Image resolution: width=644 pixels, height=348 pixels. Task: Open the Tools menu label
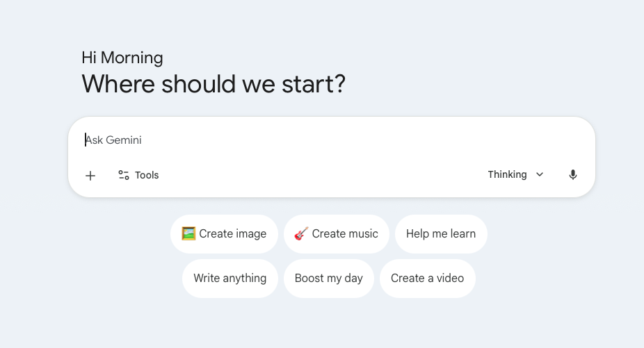point(147,175)
